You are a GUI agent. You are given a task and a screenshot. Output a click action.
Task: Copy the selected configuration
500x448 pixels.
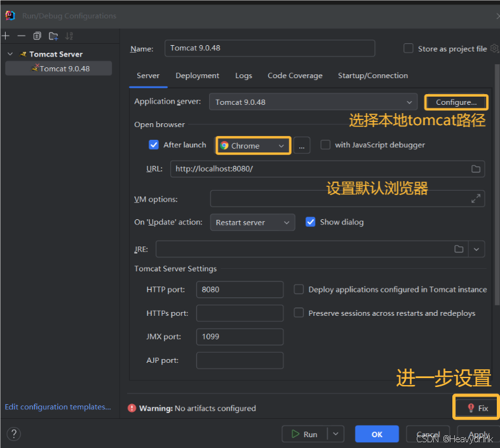(x=37, y=36)
